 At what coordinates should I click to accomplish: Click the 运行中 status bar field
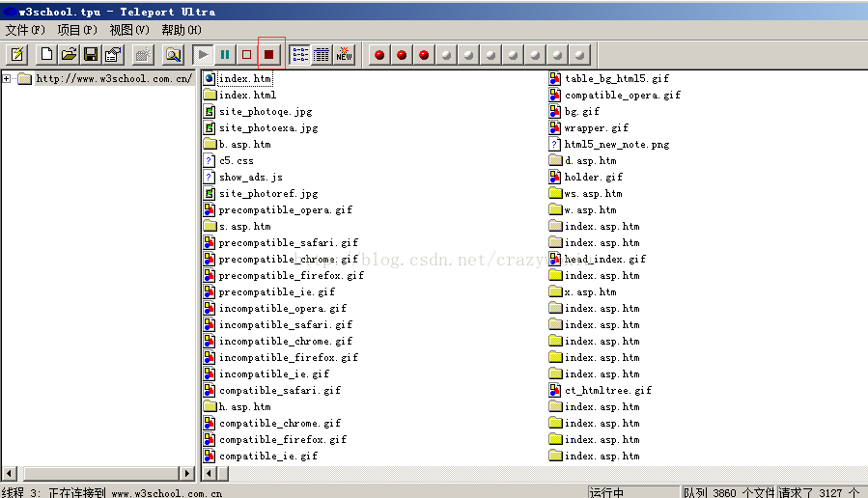(633, 492)
